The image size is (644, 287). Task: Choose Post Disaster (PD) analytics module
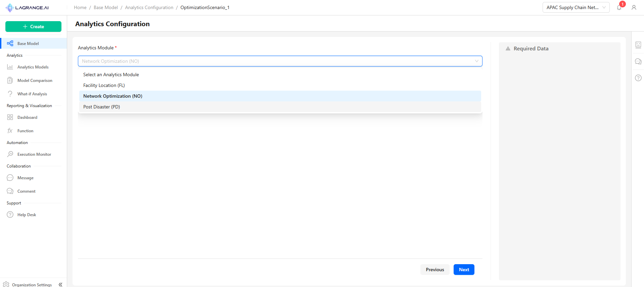click(101, 107)
